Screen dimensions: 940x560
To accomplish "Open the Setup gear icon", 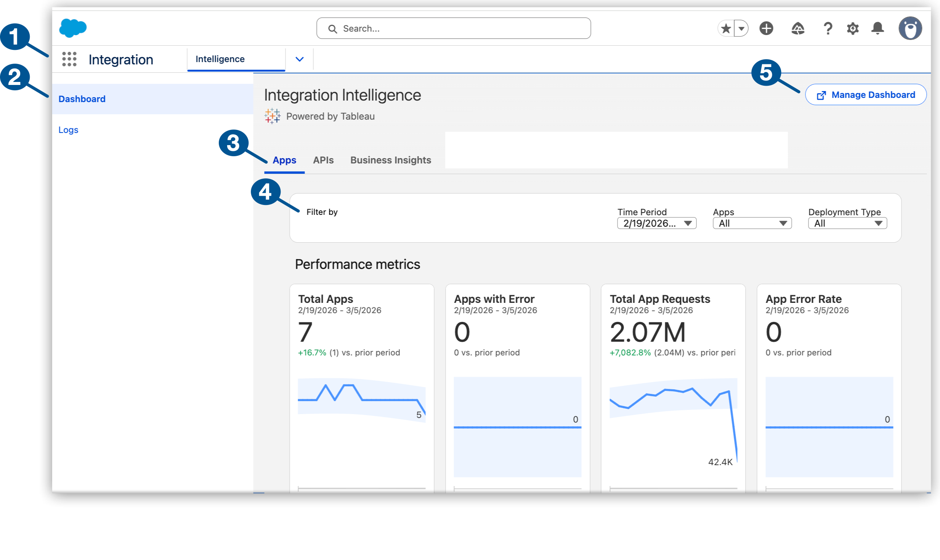I will pos(853,29).
